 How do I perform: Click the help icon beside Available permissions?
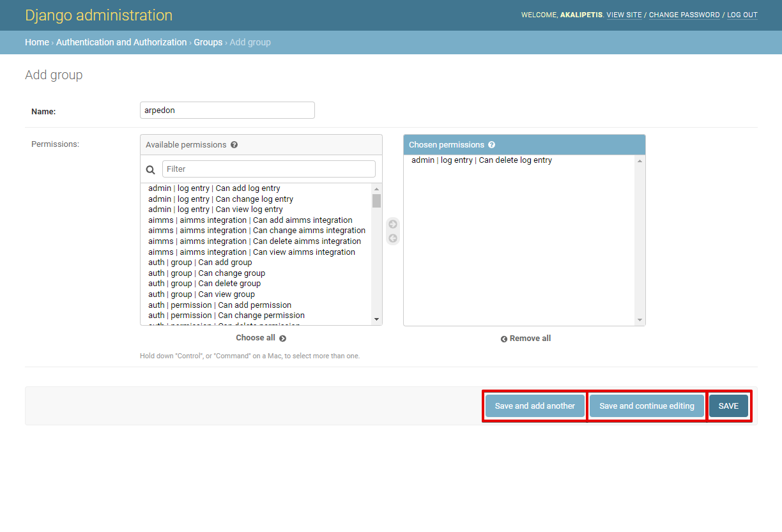234,145
